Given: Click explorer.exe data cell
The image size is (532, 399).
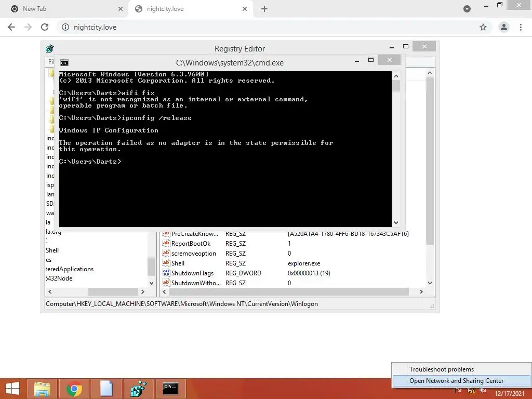Looking at the screenshot, I should (x=304, y=263).
